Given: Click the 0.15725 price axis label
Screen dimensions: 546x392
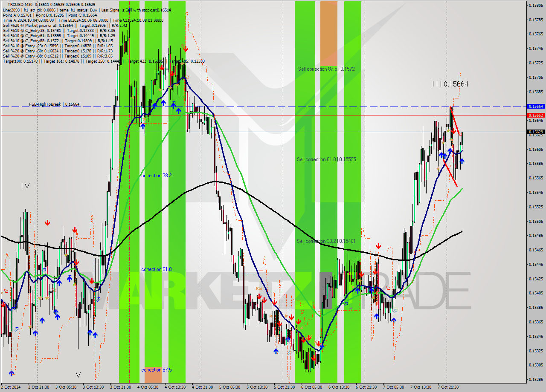Looking at the screenshot, I should (x=536, y=63).
